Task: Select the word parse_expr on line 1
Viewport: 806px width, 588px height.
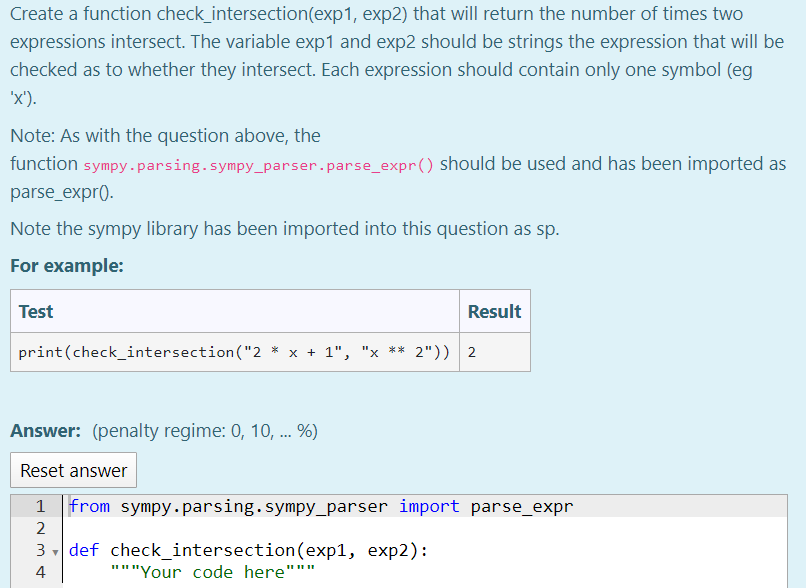Action: (x=519, y=506)
